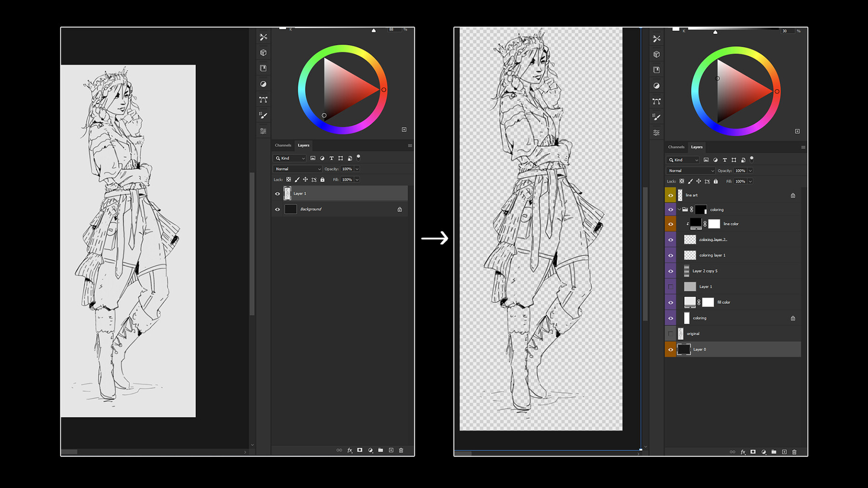Create a new group folder
The image size is (868, 488).
tap(380, 450)
